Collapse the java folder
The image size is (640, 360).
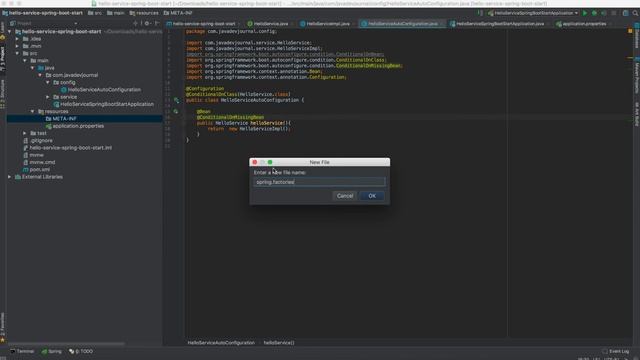33,68
